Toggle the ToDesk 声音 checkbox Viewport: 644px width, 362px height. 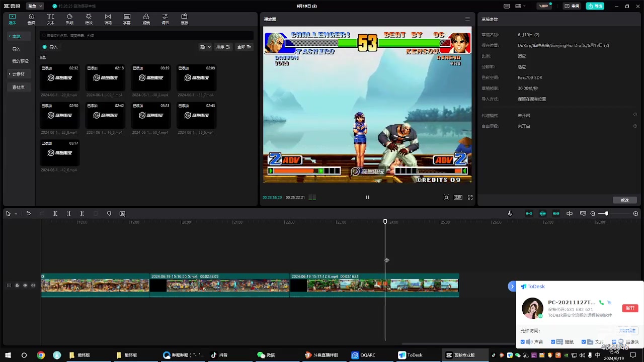point(523,342)
